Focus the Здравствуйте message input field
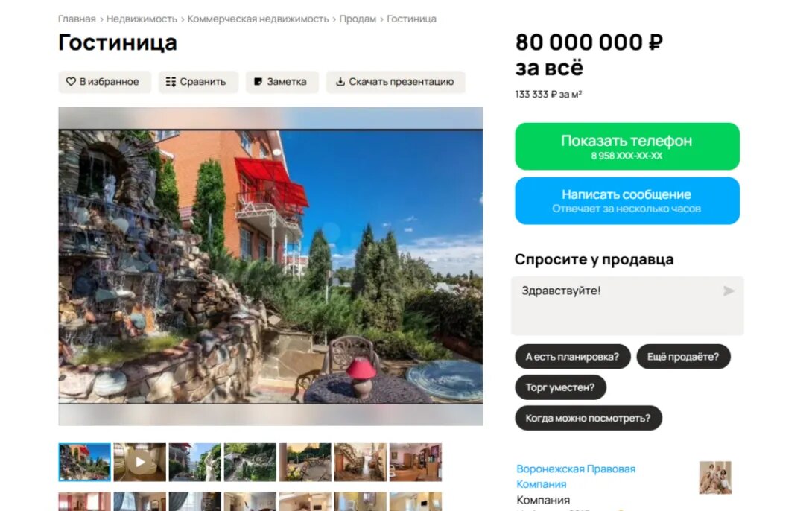This screenshot has width=812, height=511. 627,305
